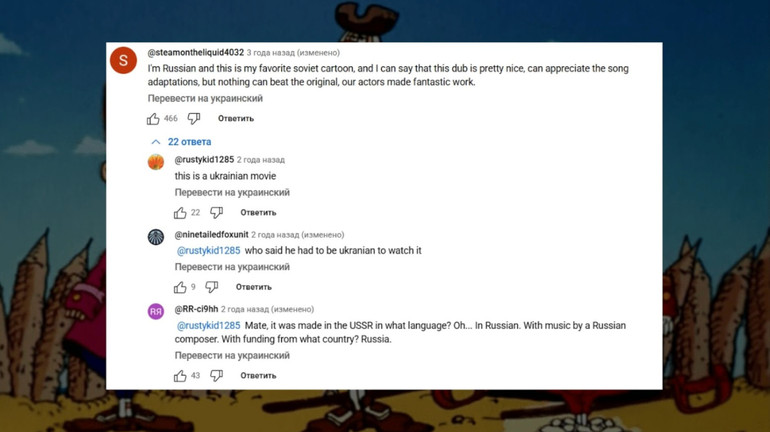770x432 pixels.
Task: Translate the top comment to Ukrainian
Action: [x=205, y=98]
